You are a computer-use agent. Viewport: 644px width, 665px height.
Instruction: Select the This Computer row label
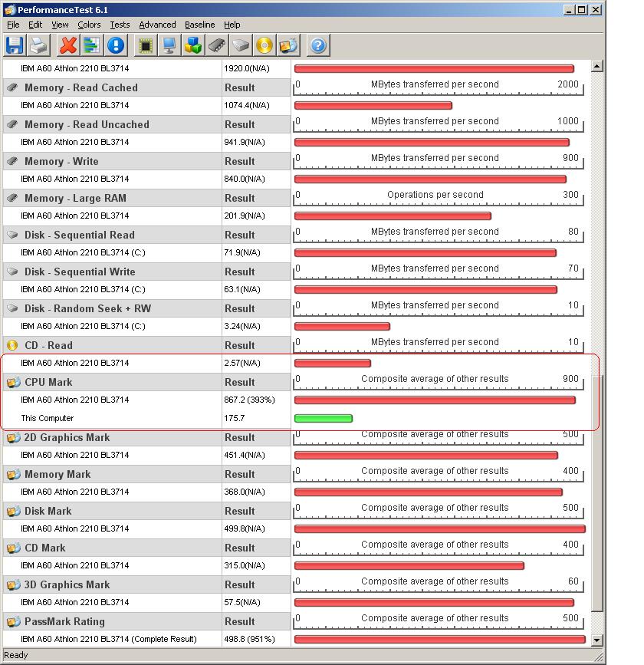(47, 418)
